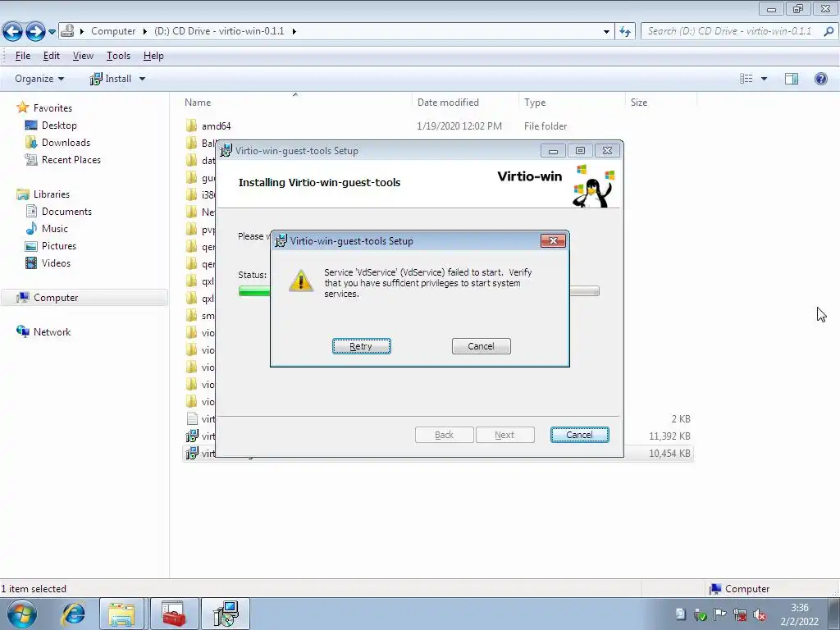Click the blue Help question mark icon

point(820,79)
